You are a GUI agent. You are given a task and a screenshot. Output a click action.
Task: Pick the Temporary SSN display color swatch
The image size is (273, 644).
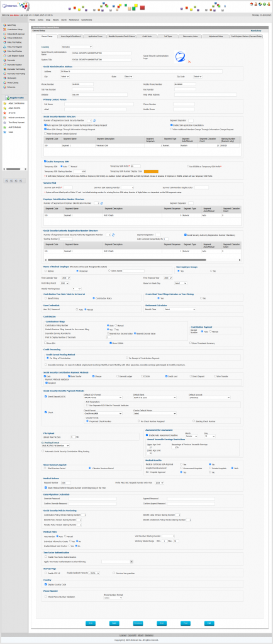151,171
